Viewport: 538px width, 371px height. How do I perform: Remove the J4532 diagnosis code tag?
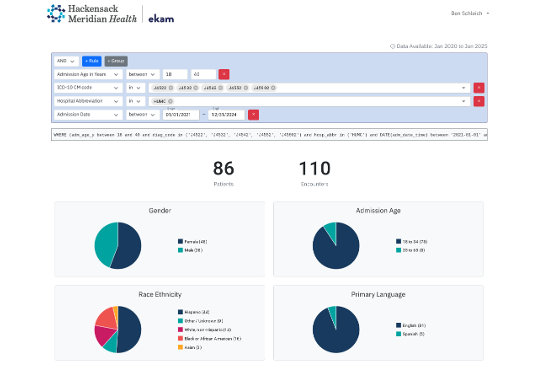click(196, 88)
